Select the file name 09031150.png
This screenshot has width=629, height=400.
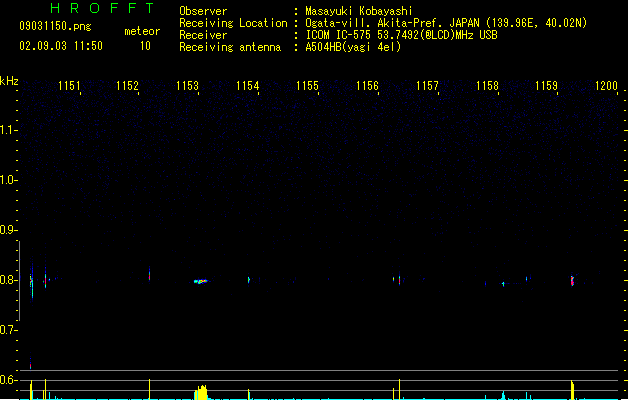[x=55, y=26]
